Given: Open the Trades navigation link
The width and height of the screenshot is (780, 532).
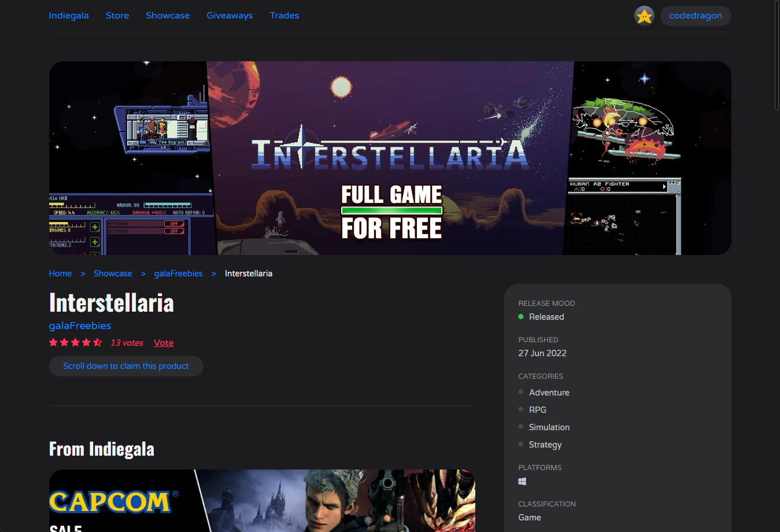Looking at the screenshot, I should (284, 16).
